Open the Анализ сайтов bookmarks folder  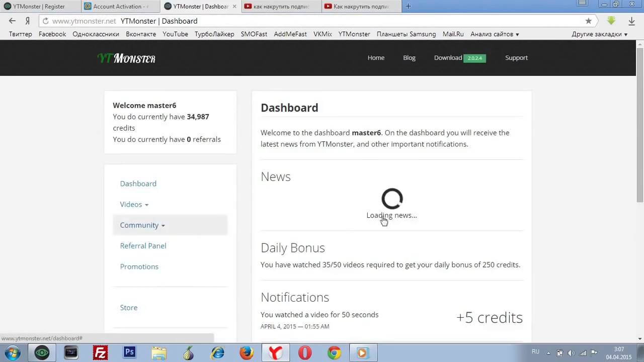coord(495,34)
